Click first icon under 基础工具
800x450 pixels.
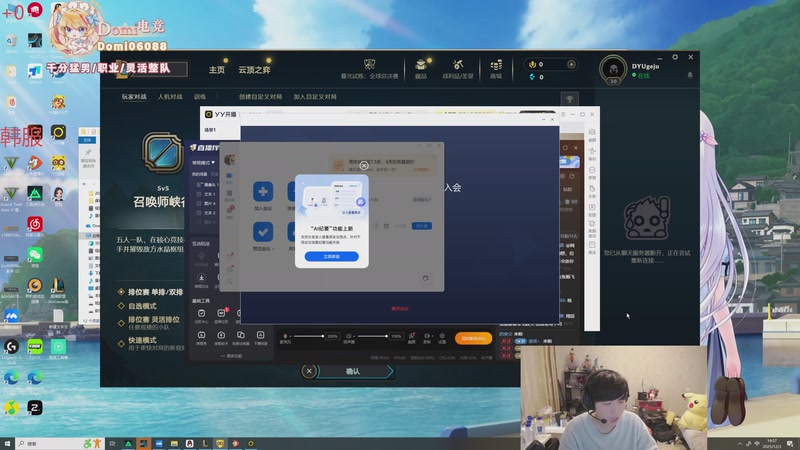pos(202,313)
